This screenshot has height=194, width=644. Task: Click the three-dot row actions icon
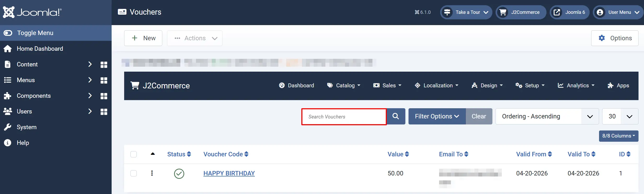point(152,173)
